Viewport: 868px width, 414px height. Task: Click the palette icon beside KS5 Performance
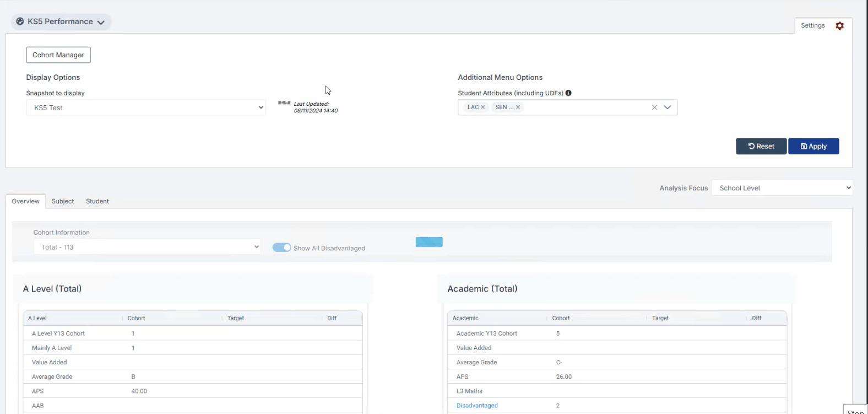pyautogui.click(x=20, y=21)
